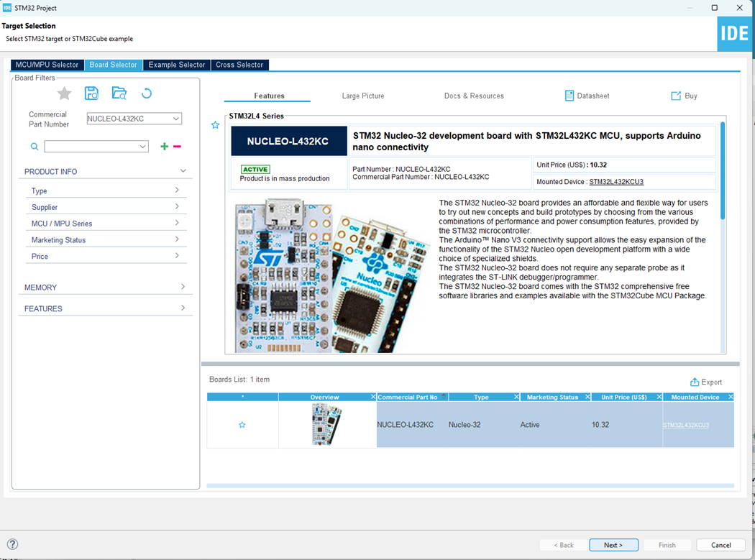The height and width of the screenshot is (560, 755).
Task: Open the Docs & Resources tab
Action: coord(474,96)
